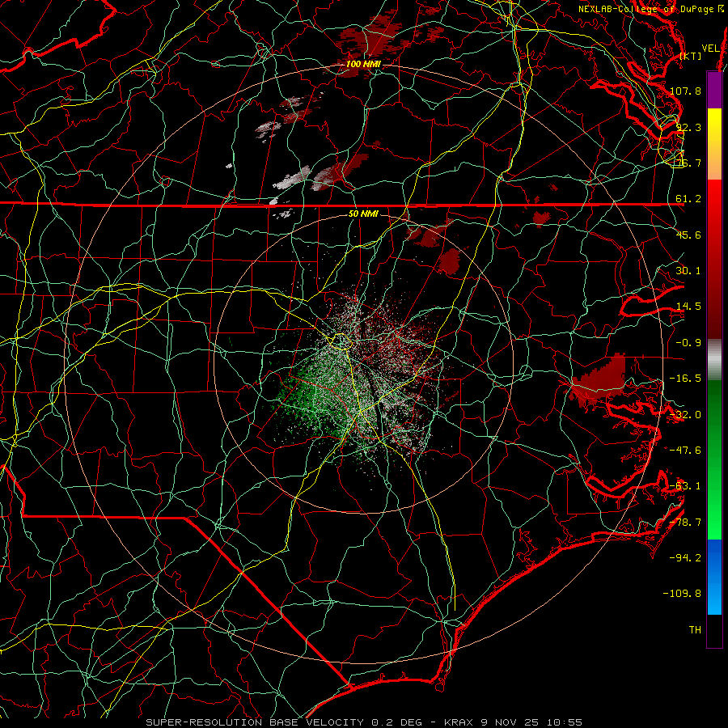Click the -78.7 velocity scale value
Viewport: 728px width, 728px height.
click(686, 523)
